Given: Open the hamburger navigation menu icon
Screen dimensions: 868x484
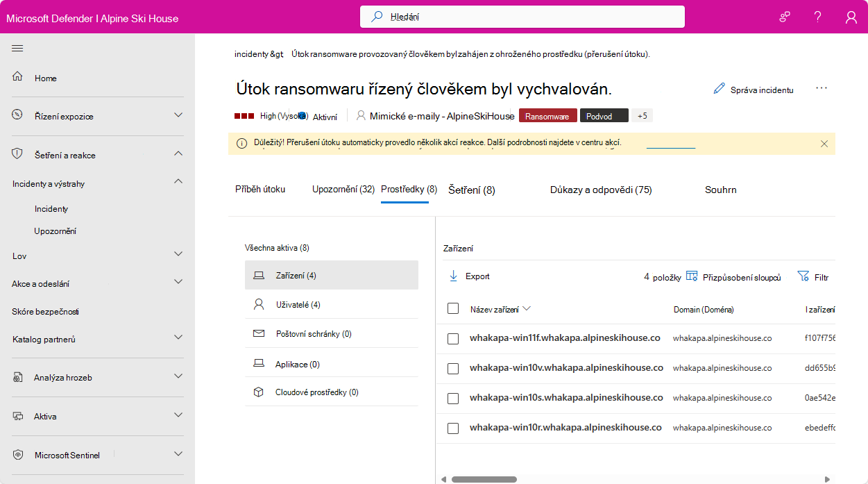Looking at the screenshot, I should click(x=17, y=48).
